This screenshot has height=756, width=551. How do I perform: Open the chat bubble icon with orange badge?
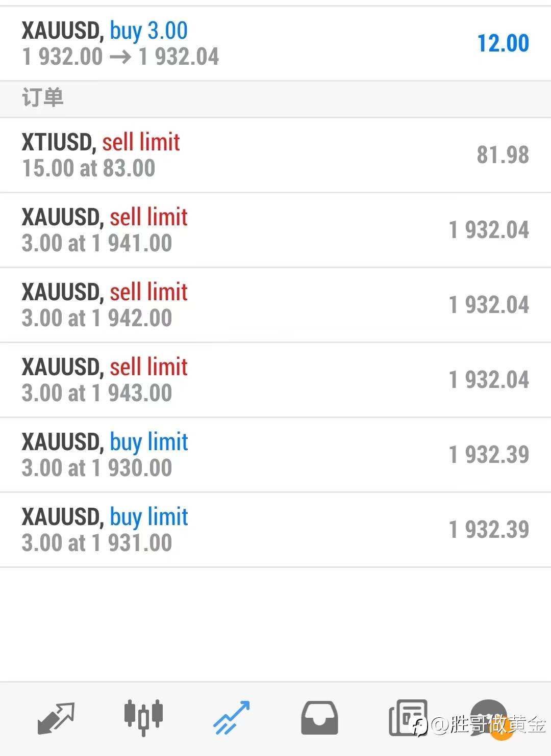pyautogui.click(x=490, y=719)
